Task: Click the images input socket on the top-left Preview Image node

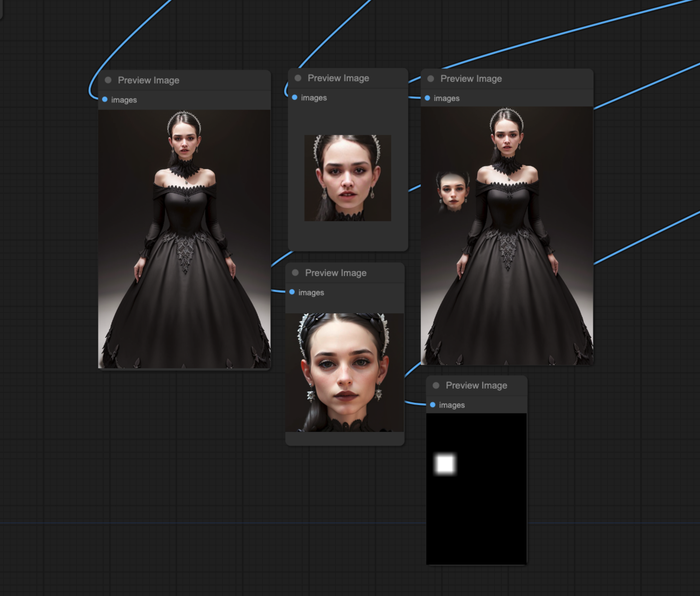Action: pyautogui.click(x=105, y=100)
